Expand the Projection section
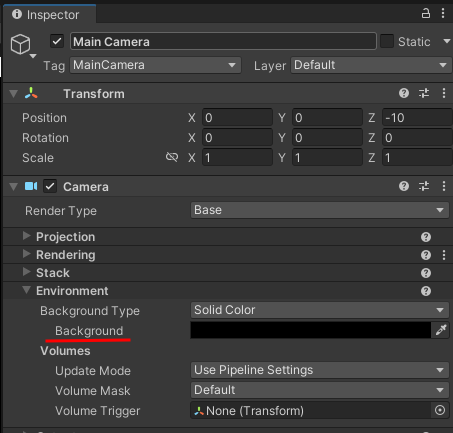This screenshot has width=453, height=433. (26, 236)
